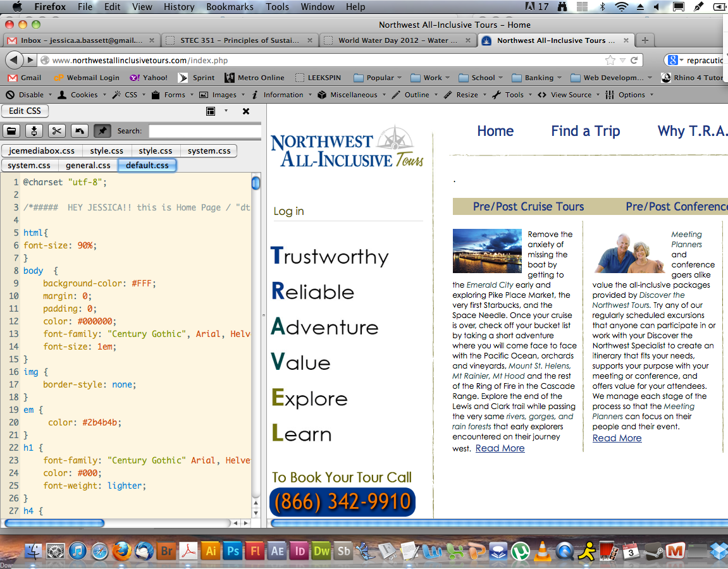Open the History menu
This screenshot has width=728, height=569.
(x=179, y=6)
